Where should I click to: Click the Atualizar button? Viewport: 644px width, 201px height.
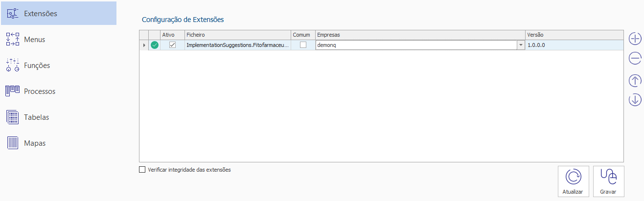tap(573, 181)
